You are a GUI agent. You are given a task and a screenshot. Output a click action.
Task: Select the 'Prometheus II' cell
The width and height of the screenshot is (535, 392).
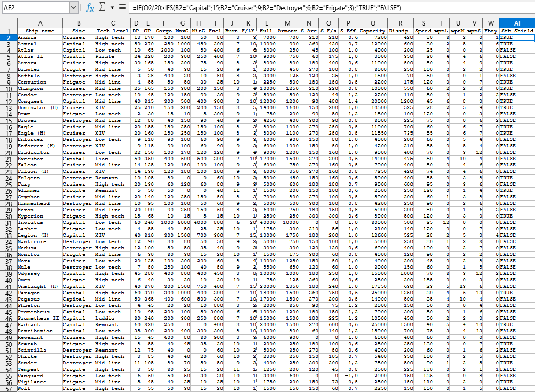[40, 319]
